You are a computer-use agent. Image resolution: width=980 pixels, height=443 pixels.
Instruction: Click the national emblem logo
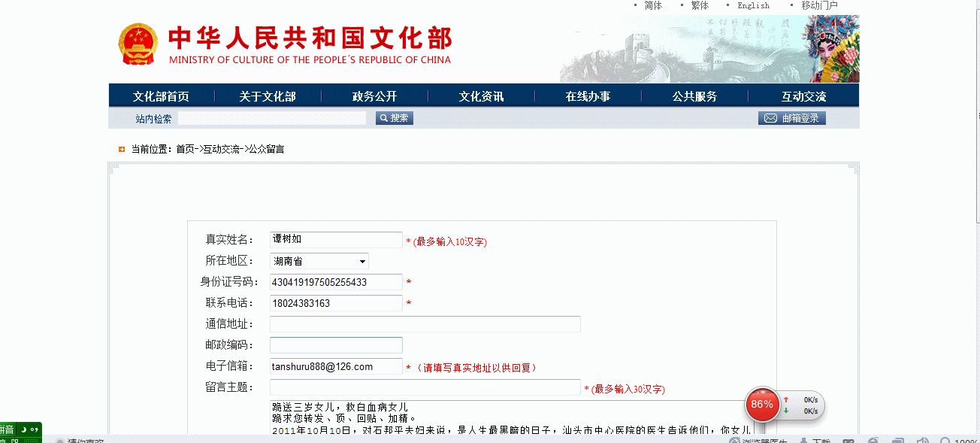point(138,44)
